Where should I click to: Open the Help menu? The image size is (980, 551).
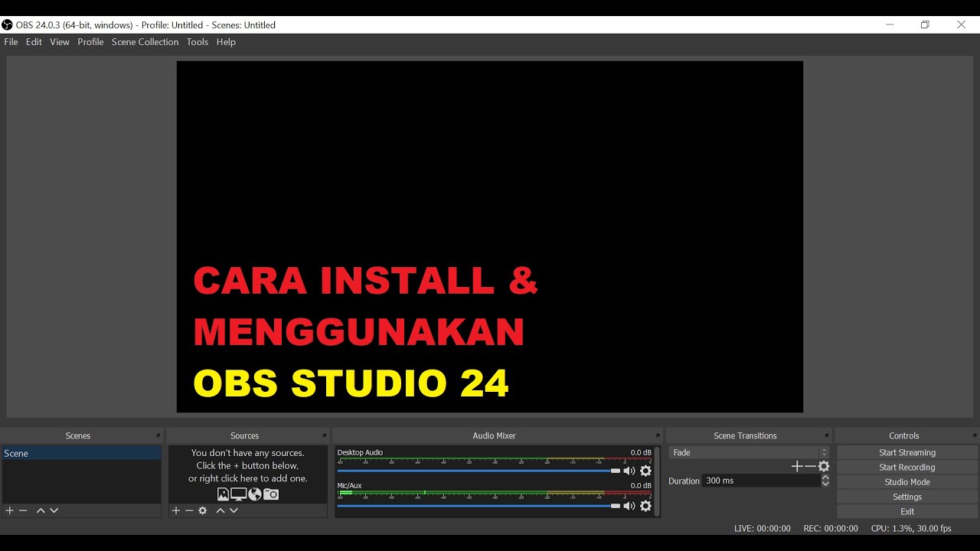point(226,42)
